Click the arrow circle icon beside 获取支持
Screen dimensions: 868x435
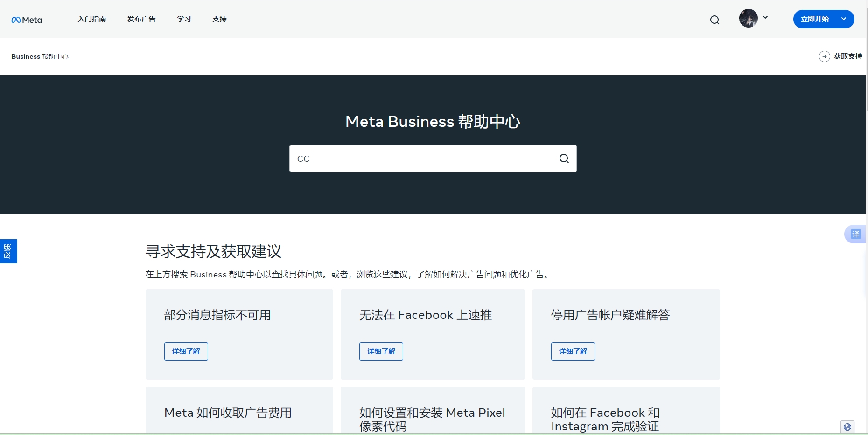pos(825,56)
